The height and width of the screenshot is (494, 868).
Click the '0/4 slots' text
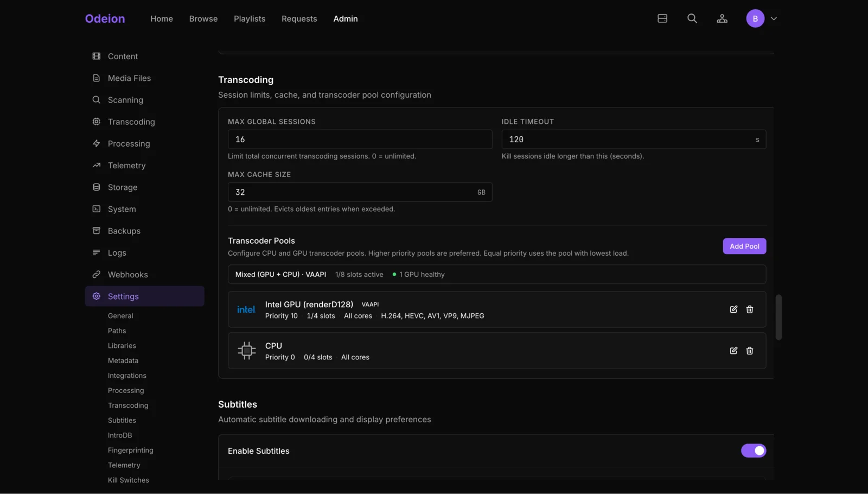click(318, 357)
